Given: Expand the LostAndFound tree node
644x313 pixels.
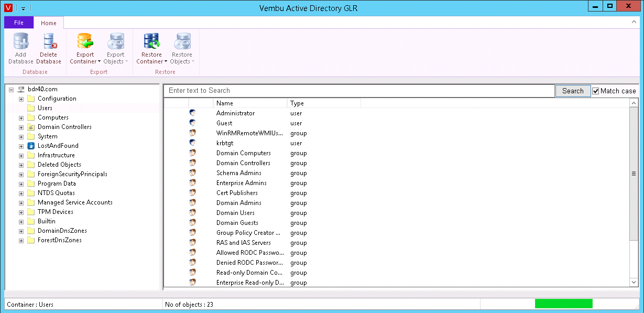Looking at the screenshot, I should tap(21, 146).
